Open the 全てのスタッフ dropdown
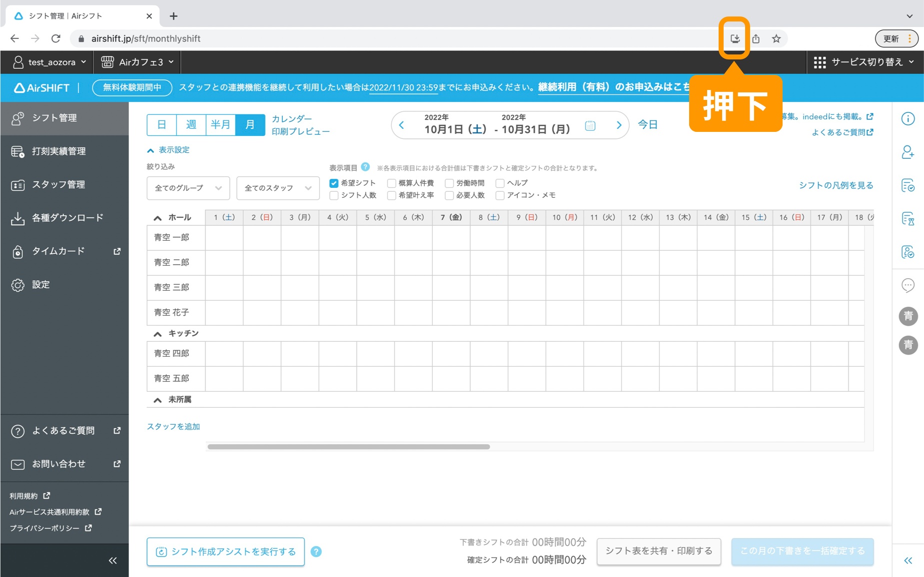The image size is (924, 577). 278,188
